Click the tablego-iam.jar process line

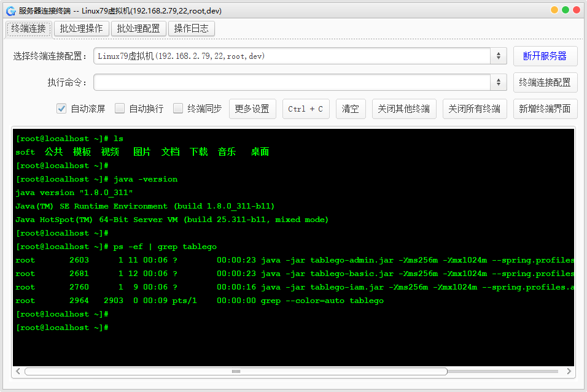coord(295,287)
